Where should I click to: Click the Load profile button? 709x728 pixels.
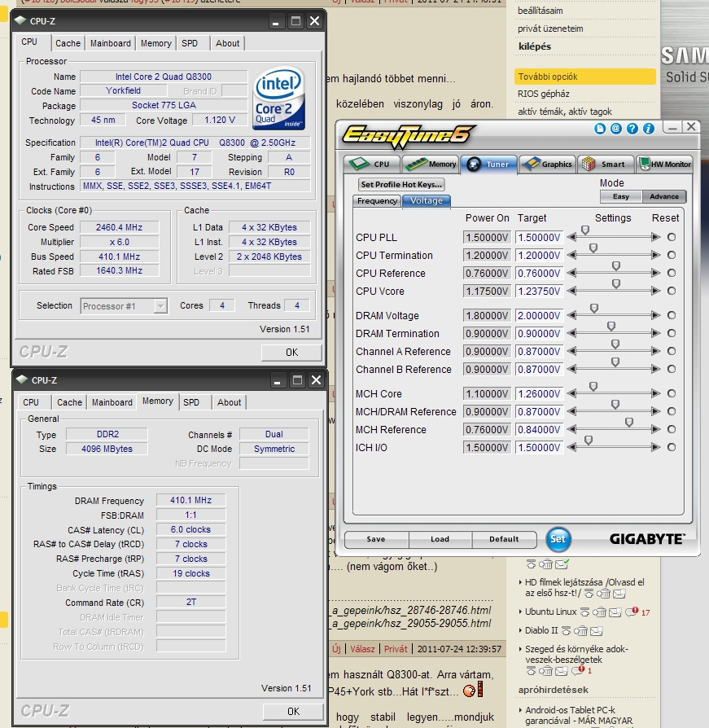click(x=440, y=539)
